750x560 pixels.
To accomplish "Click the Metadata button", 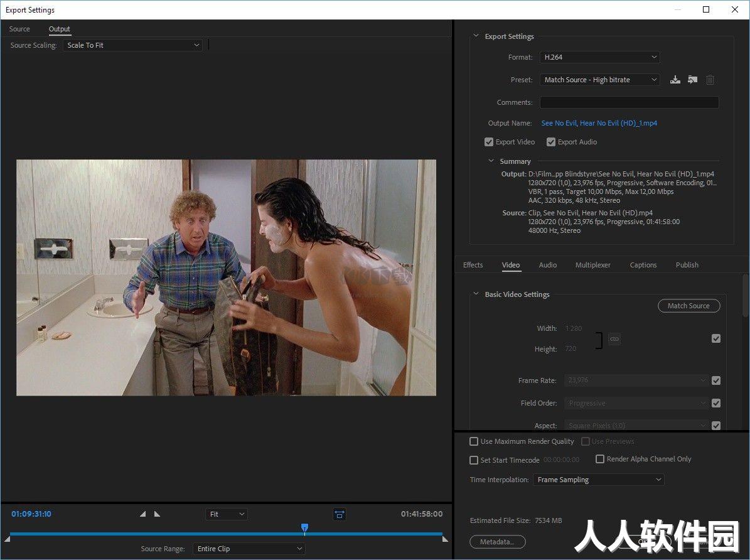I will click(498, 542).
